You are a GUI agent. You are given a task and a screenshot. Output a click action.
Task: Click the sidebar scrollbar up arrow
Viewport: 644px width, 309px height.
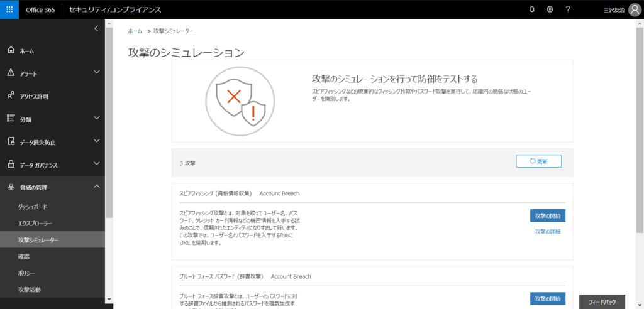108,23
